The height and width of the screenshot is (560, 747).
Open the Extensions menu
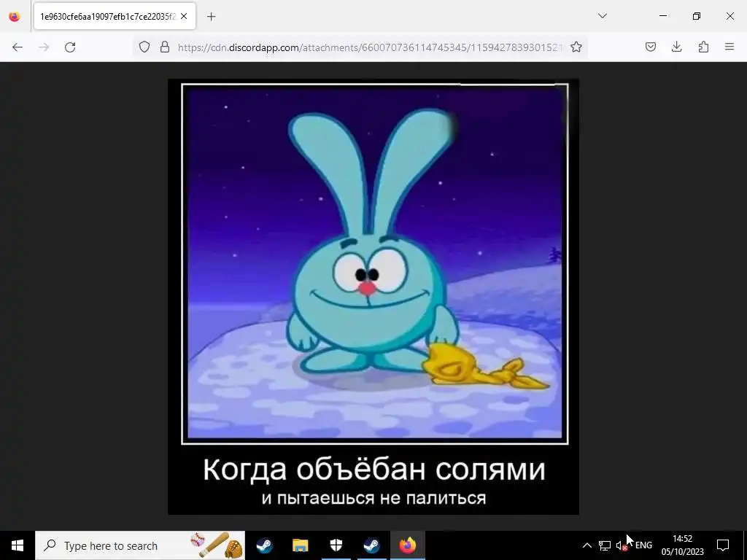tap(703, 47)
